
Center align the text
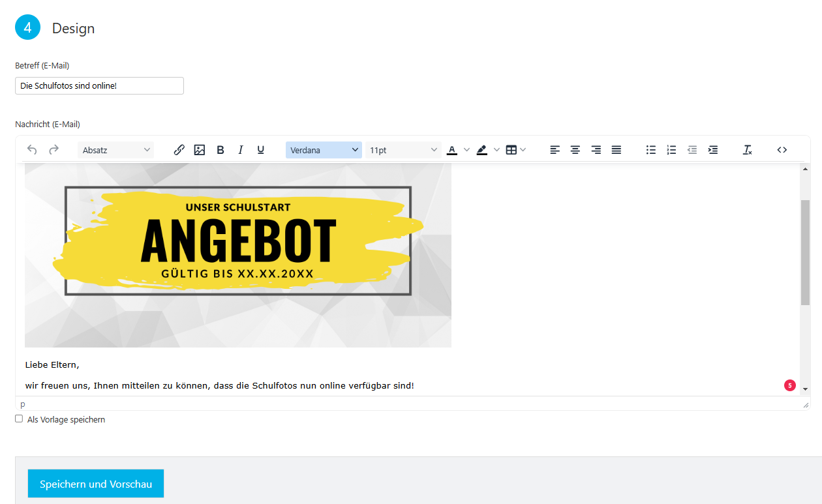point(575,150)
